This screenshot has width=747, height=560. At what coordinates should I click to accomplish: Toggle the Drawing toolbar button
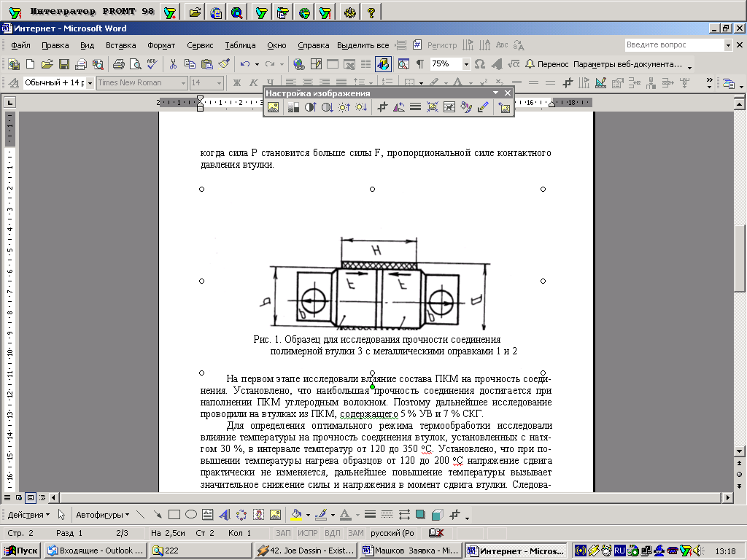pos(384,64)
